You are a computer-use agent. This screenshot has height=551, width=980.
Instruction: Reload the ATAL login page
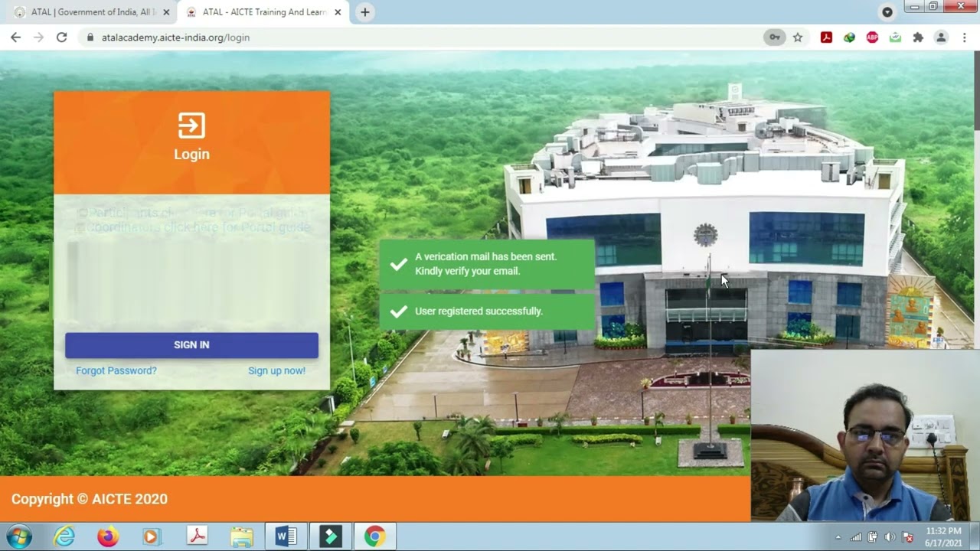[x=62, y=37]
